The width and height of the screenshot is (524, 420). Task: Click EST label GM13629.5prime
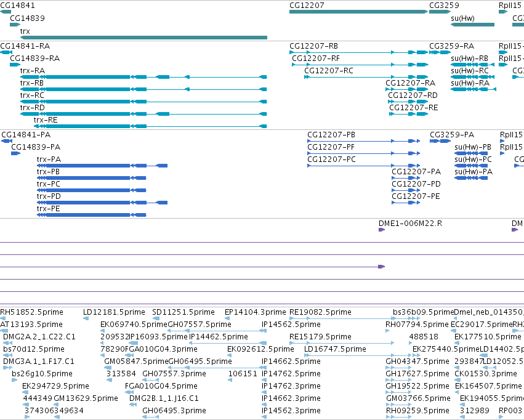click(x=86, y=398)
